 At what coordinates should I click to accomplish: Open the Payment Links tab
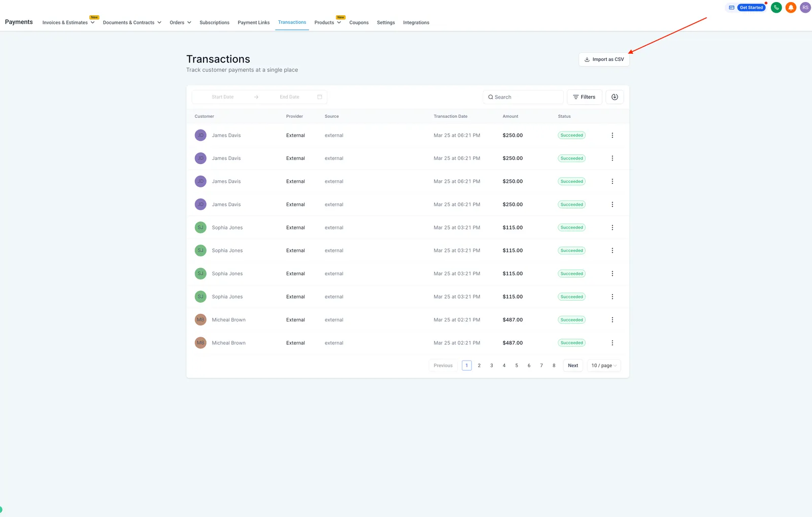point(254,22)
